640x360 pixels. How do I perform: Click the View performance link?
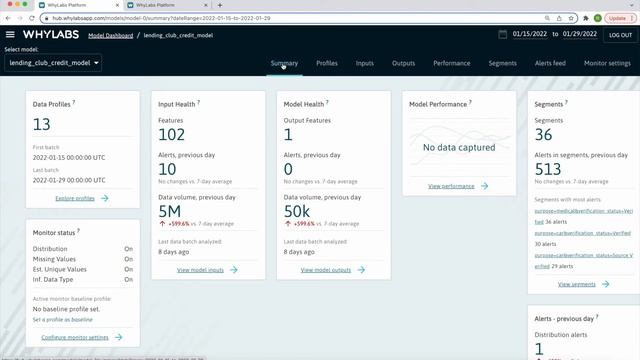tap(451, 186)
